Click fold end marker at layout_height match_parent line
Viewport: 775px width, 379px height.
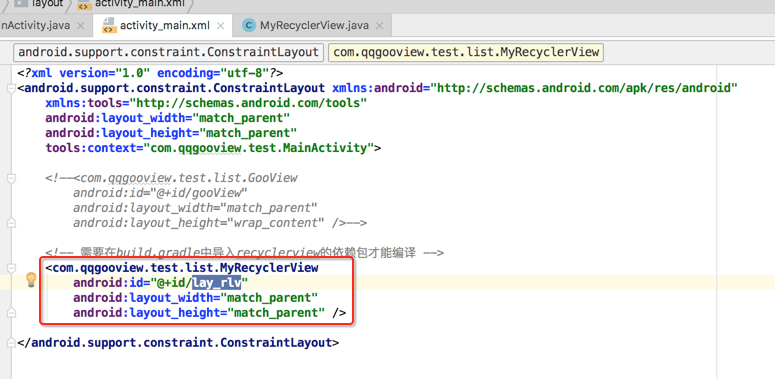click(x=11, y=313)
